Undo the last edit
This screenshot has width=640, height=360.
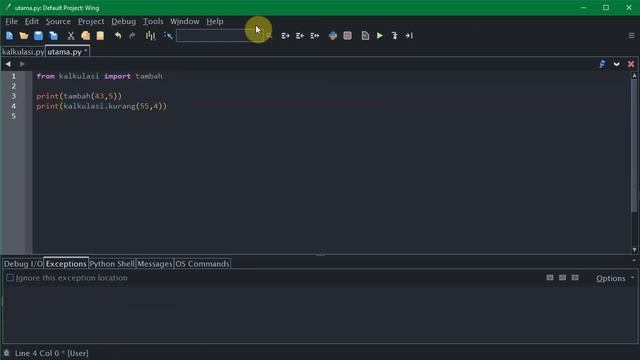click(118, 36)
